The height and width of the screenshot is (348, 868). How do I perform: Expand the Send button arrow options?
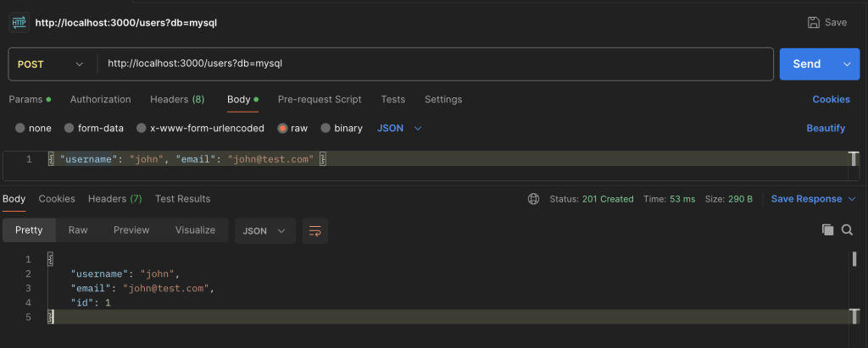pos(847,64)
